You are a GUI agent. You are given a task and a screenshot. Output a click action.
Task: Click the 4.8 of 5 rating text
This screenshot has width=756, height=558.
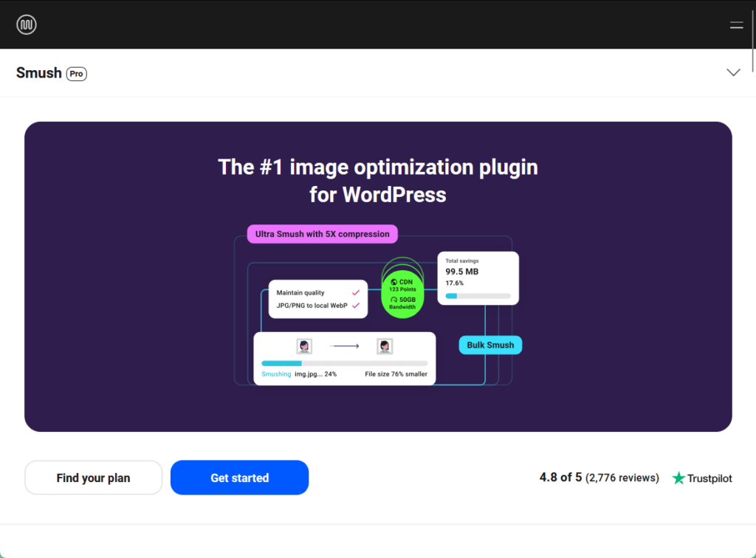click(560, 478)
